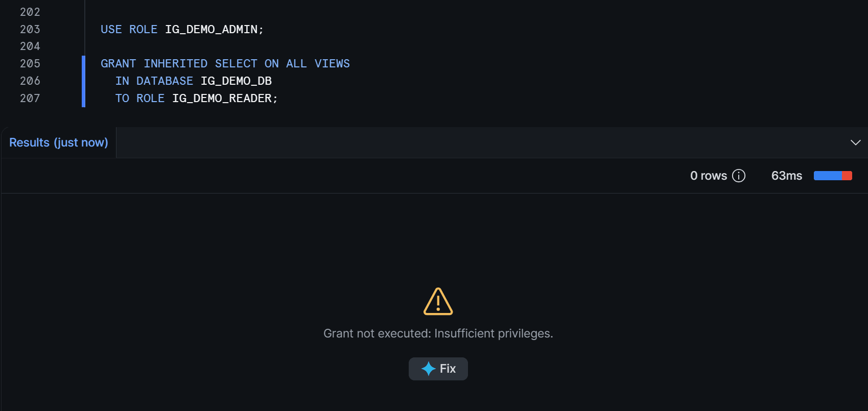Click the Insufficient privileges error message
Image resolution: width=868 pixels, height=411 pixels.
438,333
